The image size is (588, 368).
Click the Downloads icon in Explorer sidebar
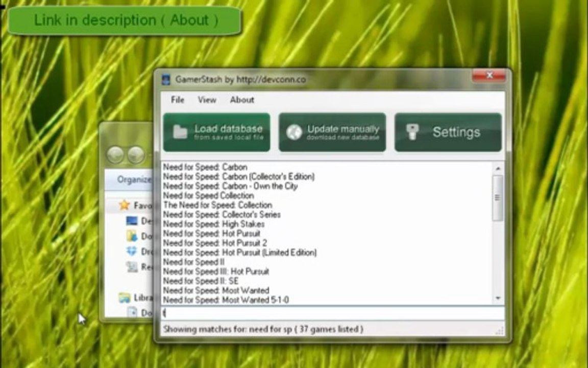click(x=132, y=236)
